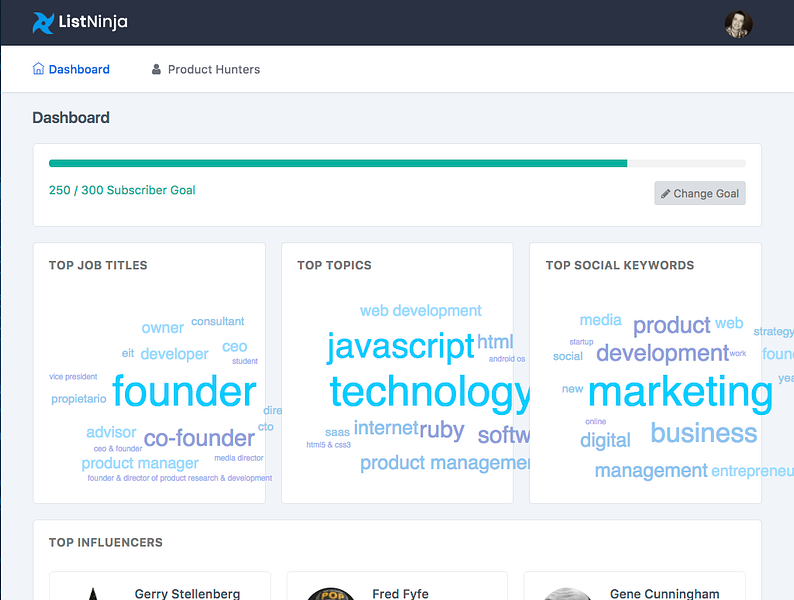Open the Product Hunters tab
794x600 pixels.
pyautogui.click(x=206, y=69)
